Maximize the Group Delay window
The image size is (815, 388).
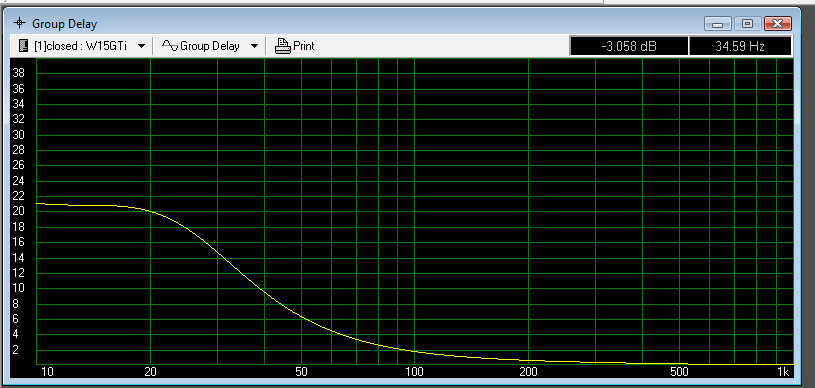click(747, 23)
